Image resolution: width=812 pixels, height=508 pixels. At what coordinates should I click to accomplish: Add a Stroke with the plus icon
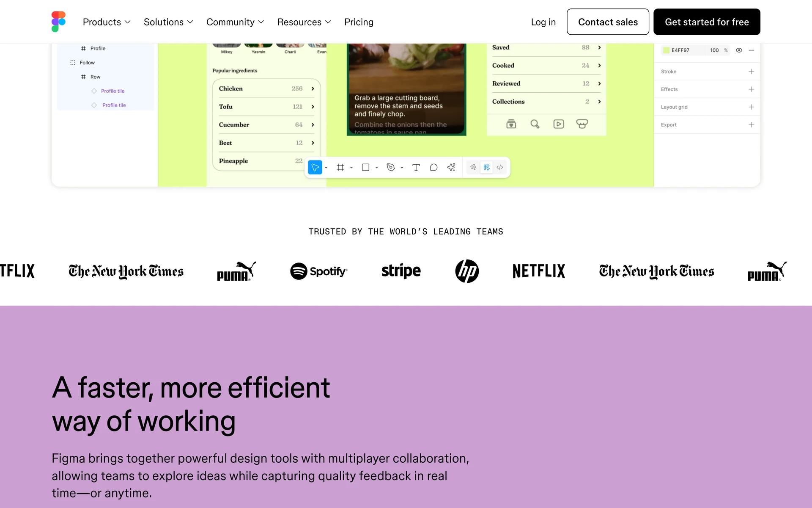[x=751, y=72]
